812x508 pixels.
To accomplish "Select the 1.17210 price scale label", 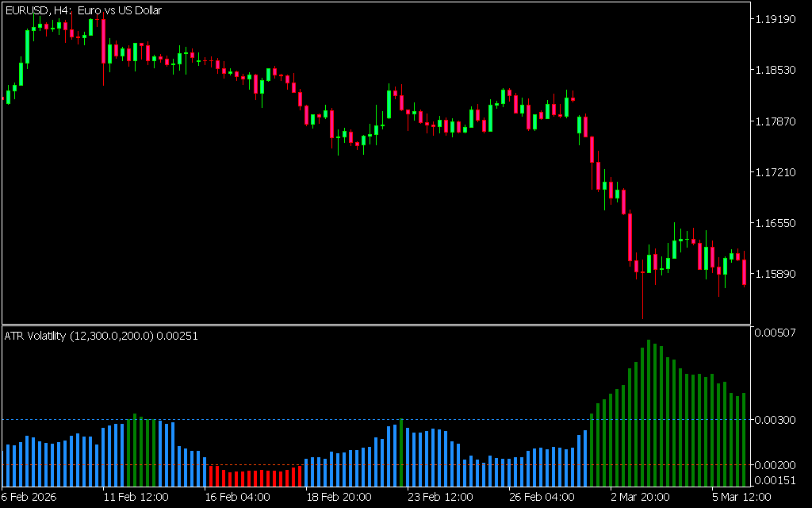I will [777, 171].
